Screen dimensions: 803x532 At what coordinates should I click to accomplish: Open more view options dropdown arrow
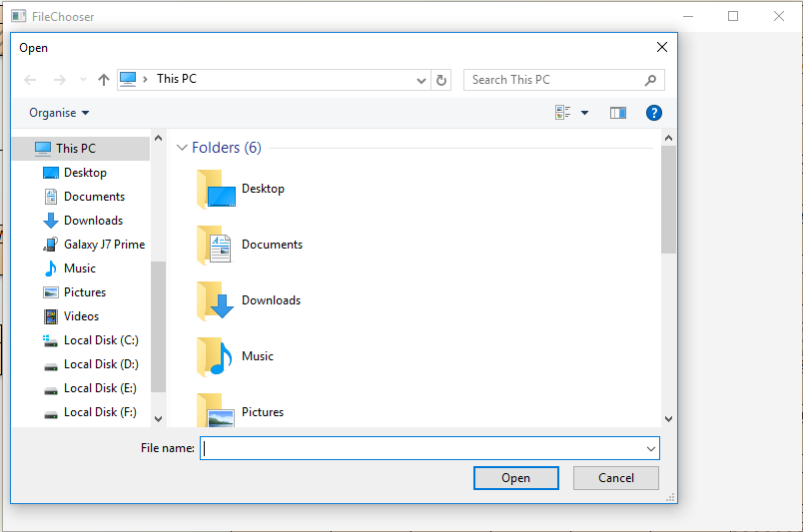point(585,113)
